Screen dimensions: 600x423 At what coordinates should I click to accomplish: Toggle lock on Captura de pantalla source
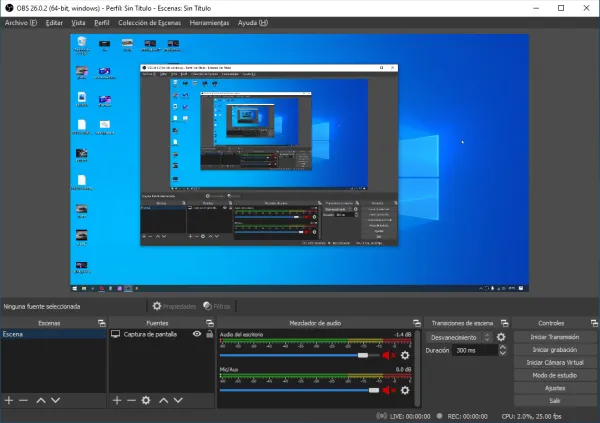pyautogui.click(x=209, y=334)
